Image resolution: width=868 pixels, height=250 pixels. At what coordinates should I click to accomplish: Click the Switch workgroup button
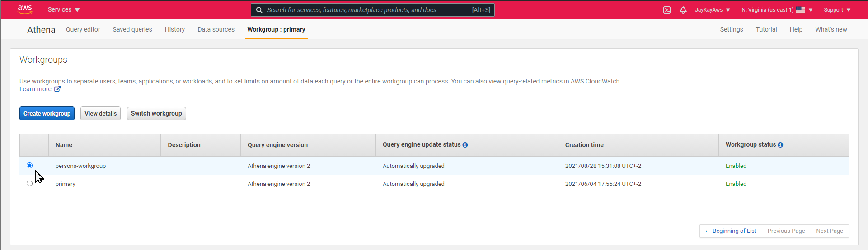[x=156, y=113]
